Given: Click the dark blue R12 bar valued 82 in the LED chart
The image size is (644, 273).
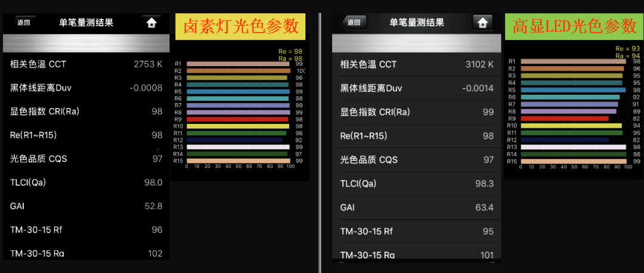Looking at the screenshot, I should pos(565,139).
